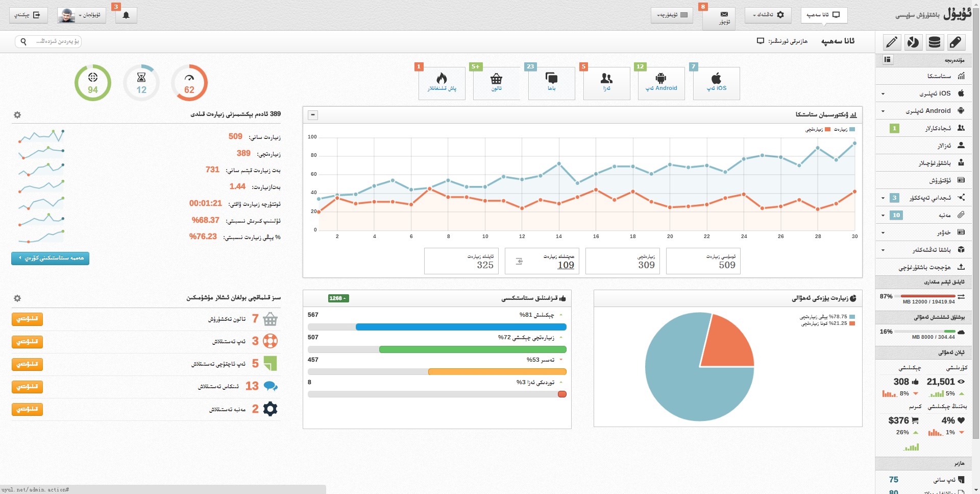Open the bar chart menu item in sidebar
The width and height of the screenshot is (980, 494).
(x=924, y=76)
